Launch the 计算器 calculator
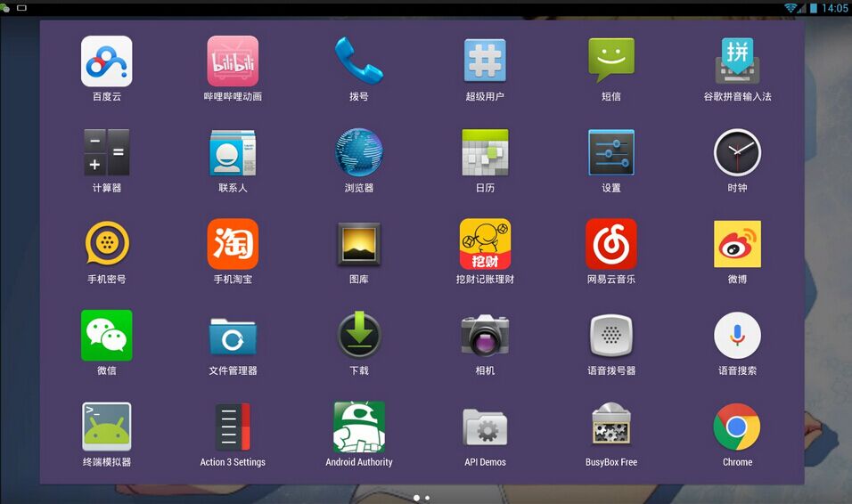852x504 pixels. (107, 152)
